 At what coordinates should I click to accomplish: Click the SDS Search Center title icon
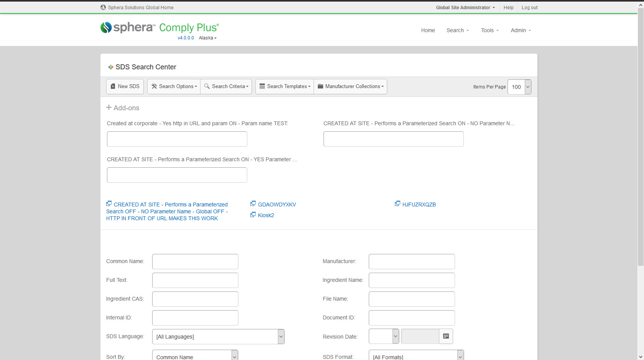click(x=110, y=67)
